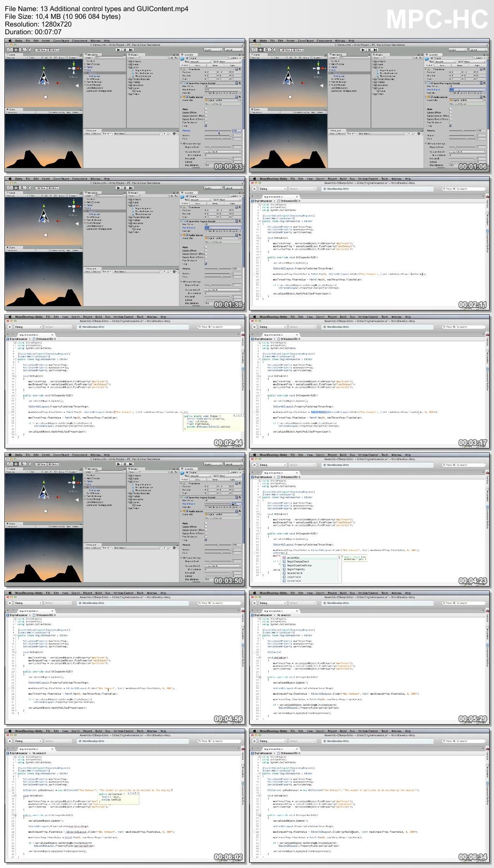Toggle Play On Awake checkbox in 00:00:33 thumbnail

coord(206,122)
